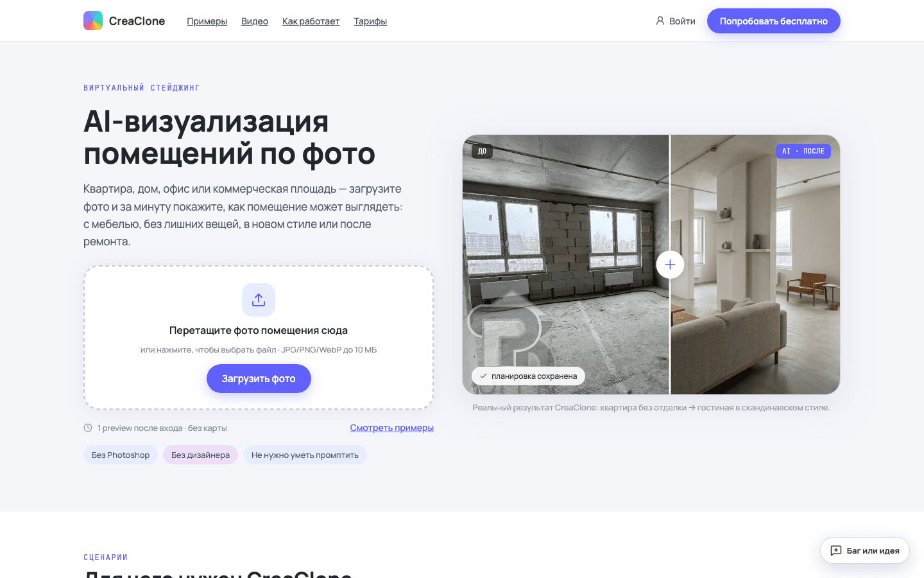Image resolution: width=924 pixels, height=578 pixels.
Task: Click the before/after comparison slider handle
Action: [670, 265]
